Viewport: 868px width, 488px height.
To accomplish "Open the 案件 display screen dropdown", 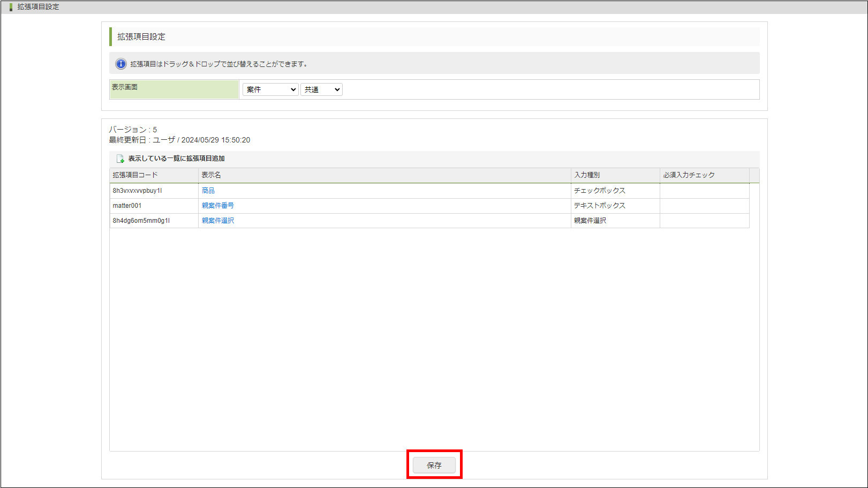I will (x=270, y=89).
